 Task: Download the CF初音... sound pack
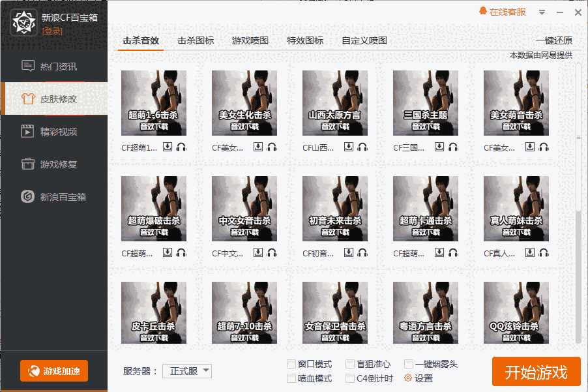coord(349,252)
